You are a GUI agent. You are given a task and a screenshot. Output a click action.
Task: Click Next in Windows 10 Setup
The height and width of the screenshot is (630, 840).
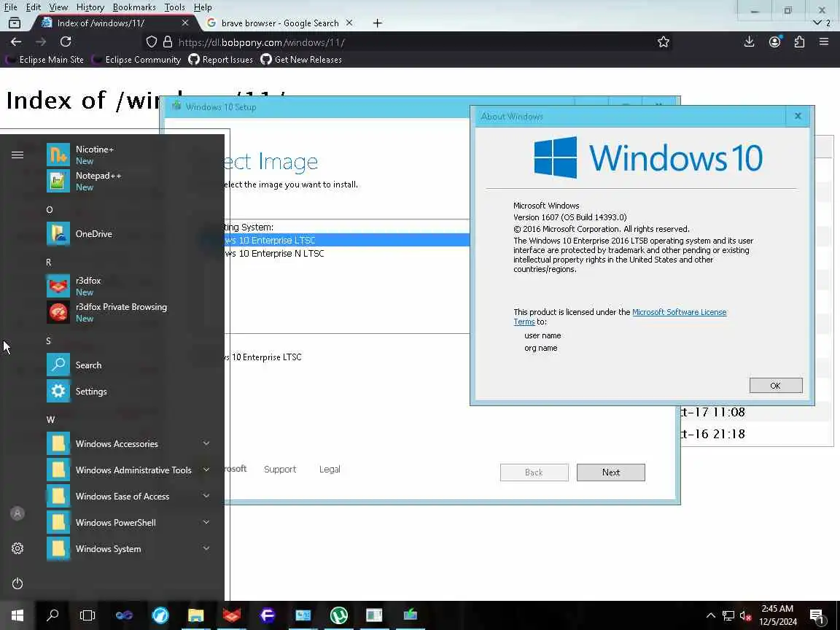pyautogui.click(x=611, y=472)
